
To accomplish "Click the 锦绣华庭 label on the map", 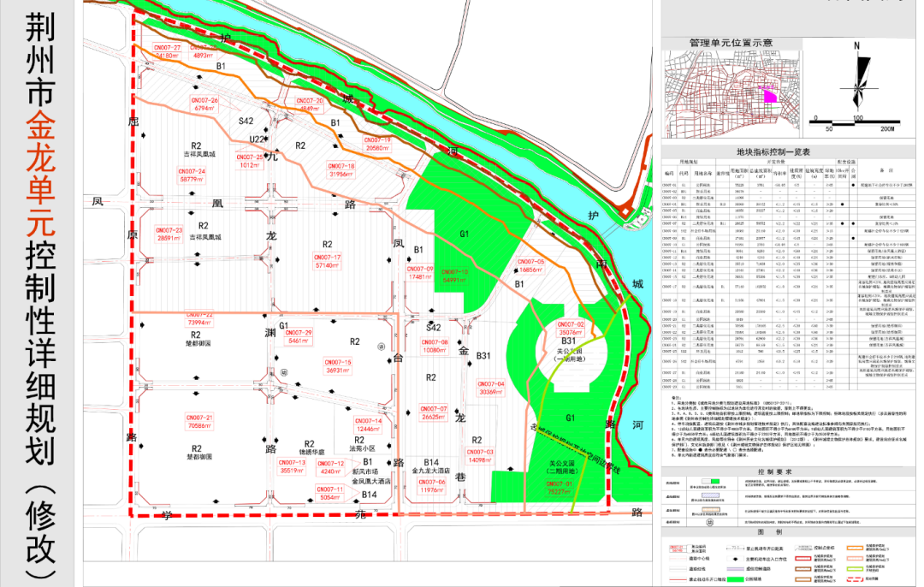I will click(x=311, y=453).
